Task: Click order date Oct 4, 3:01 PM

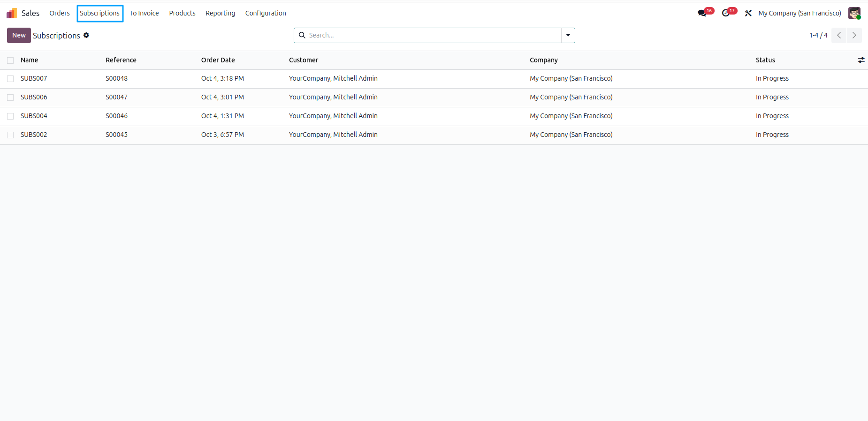Action: (x=222, y=97)
